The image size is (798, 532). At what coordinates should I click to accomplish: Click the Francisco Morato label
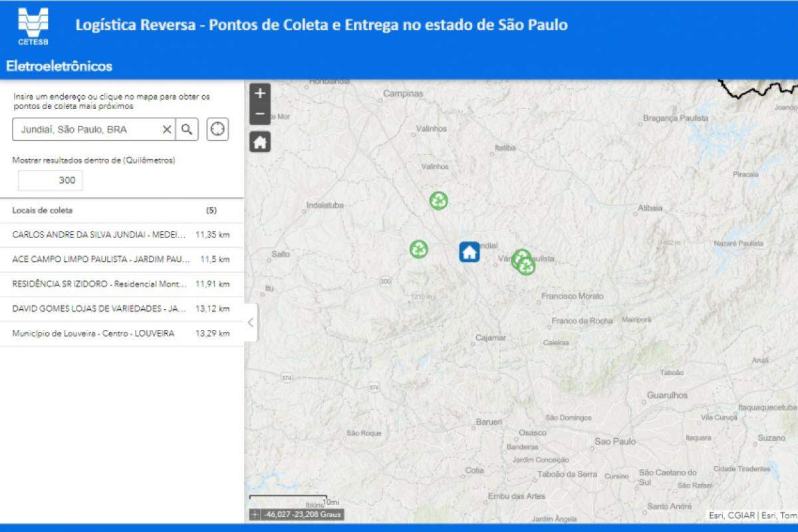click(x=573, y=296)
